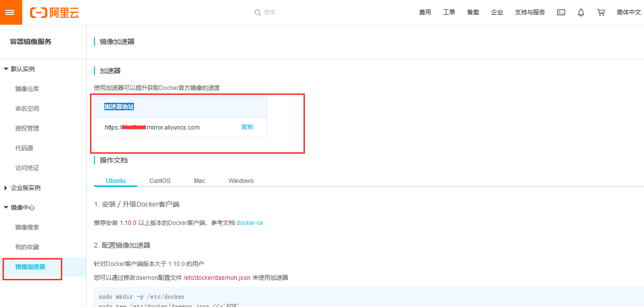Open the 简体中文 language selector
This screenshot has height=307, width=644.
pyautogui.click(x=629, y=12)
